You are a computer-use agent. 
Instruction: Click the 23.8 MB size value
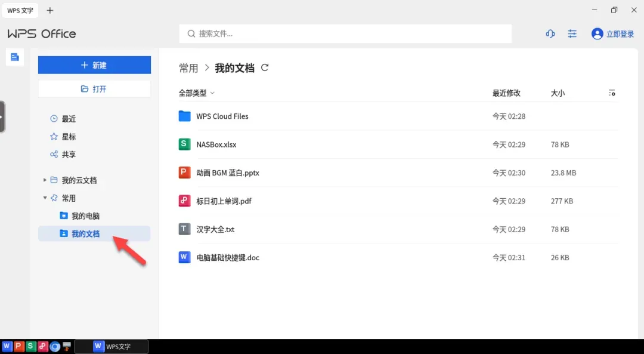point(563,173)
